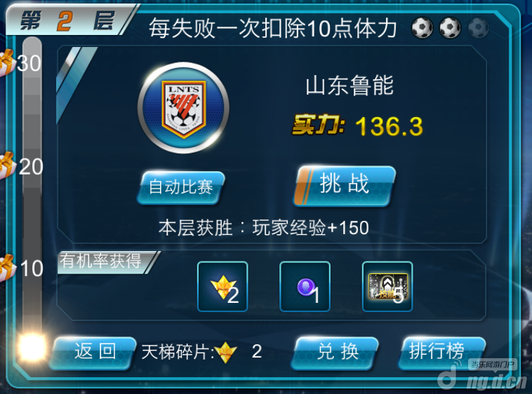Start the 自动比赛 auto match

tap(181, 188)
